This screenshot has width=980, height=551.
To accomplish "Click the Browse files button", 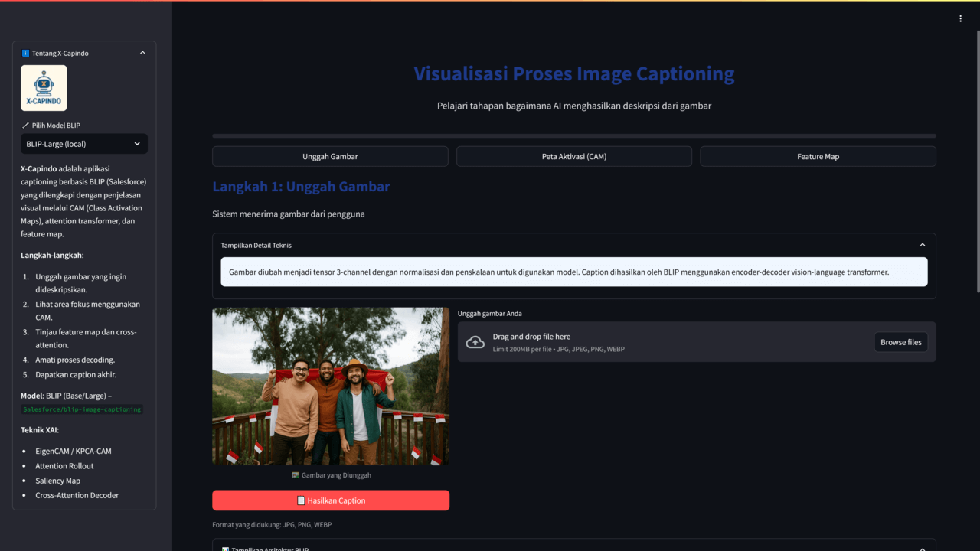I will tap(900, 342).
